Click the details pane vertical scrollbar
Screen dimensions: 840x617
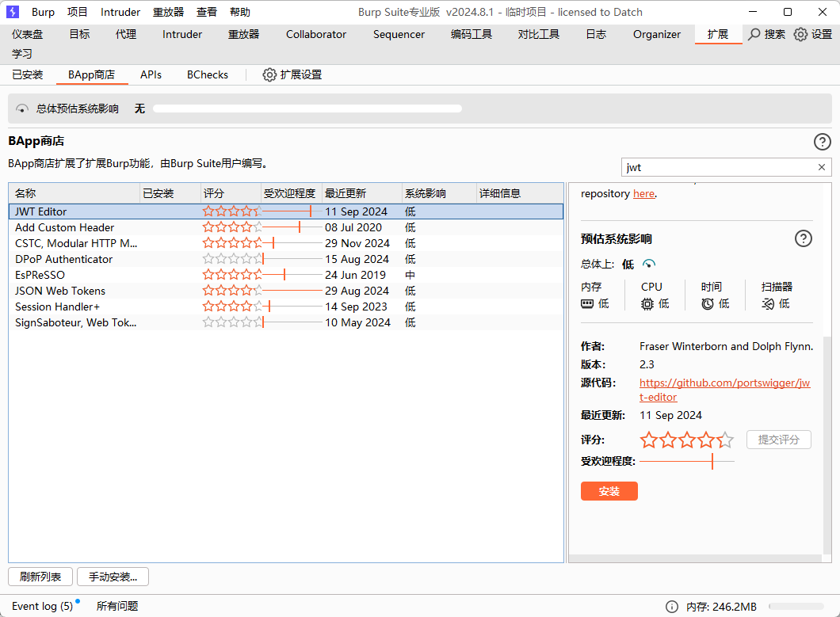pyautogui.click(x=827, y=444)
